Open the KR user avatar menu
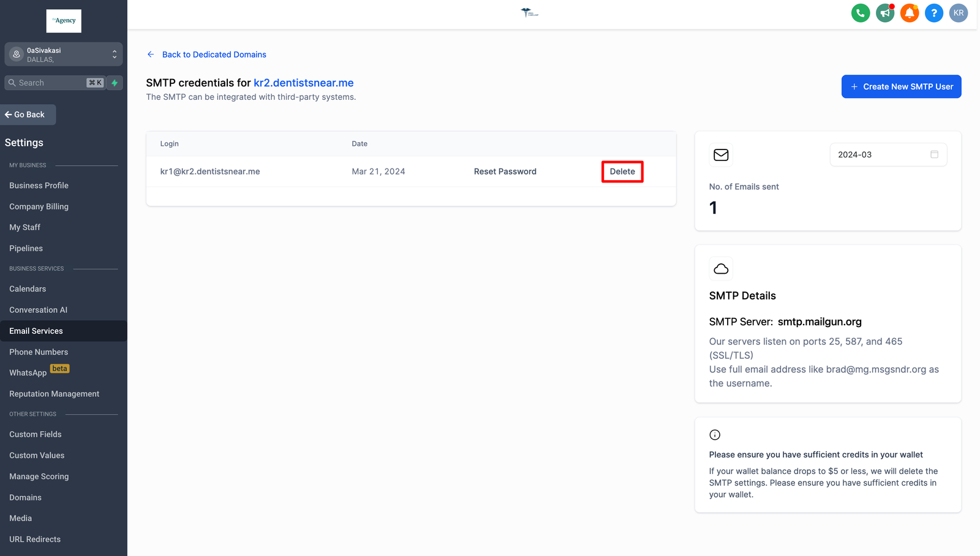The height and width of the screenshot is (556, 980). pyautogui.click(x=958, y=13)
